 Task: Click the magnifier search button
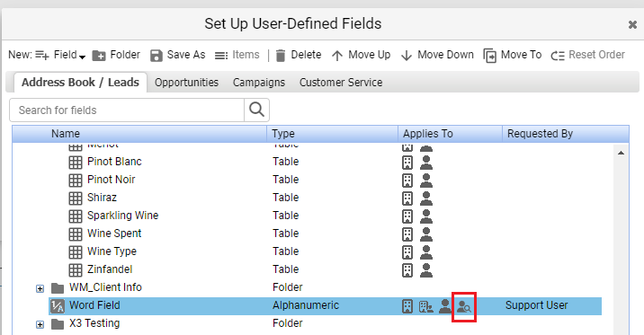tap(256, 110)
